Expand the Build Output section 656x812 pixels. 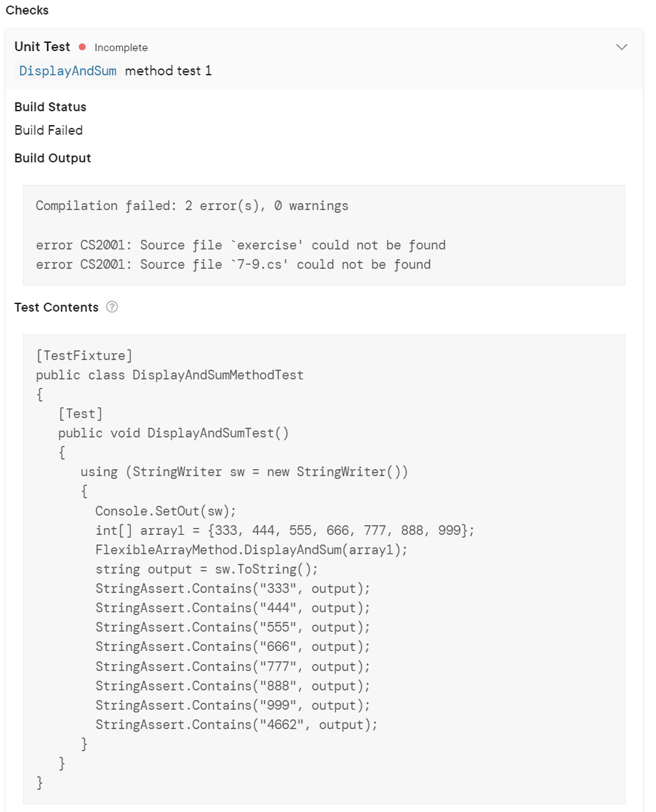pyautogui.click(x=53, y=158)
